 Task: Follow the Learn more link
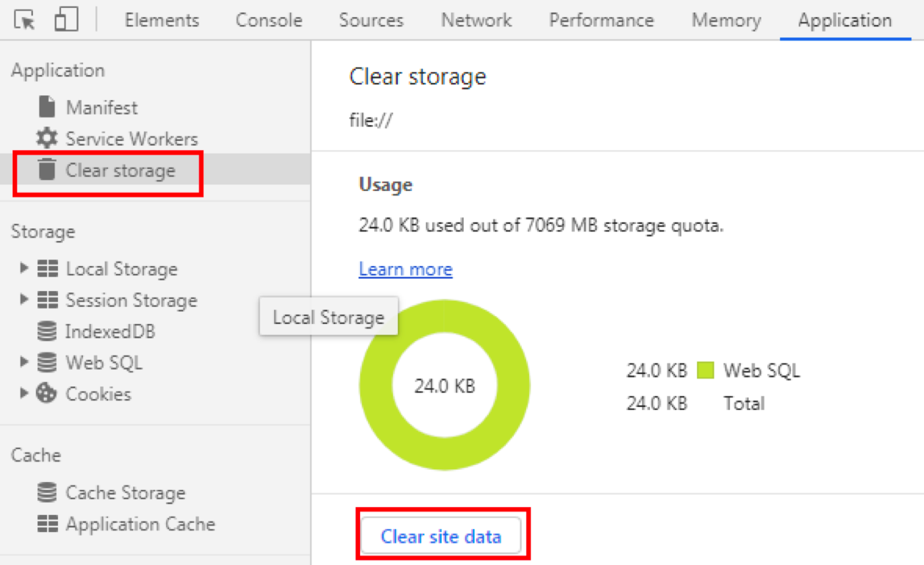405,269
